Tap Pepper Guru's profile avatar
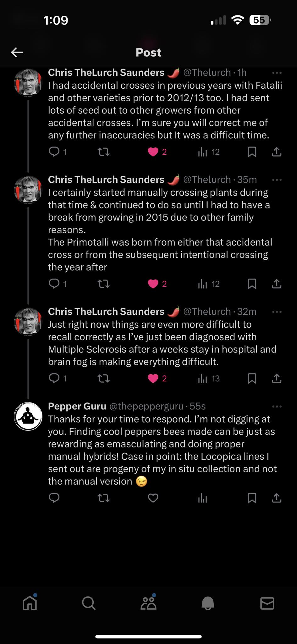Viewport: 297px width, 644px height. tap(28, 416)
